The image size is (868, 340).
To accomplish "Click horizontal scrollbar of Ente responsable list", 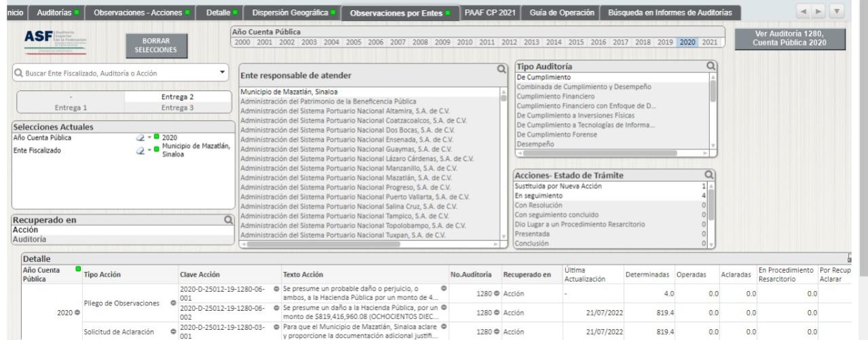I will [370, 243].
